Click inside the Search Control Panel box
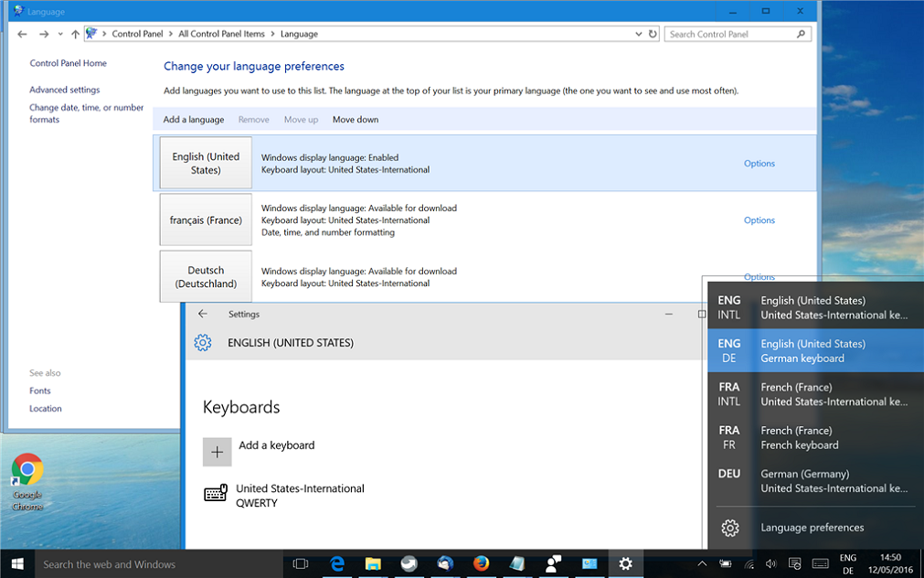 coord(731,33)
